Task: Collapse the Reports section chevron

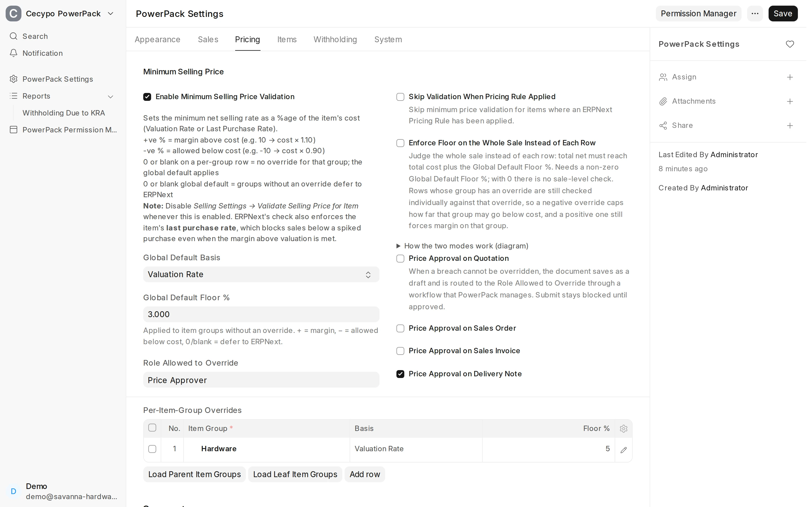Action: coord(111,97)
